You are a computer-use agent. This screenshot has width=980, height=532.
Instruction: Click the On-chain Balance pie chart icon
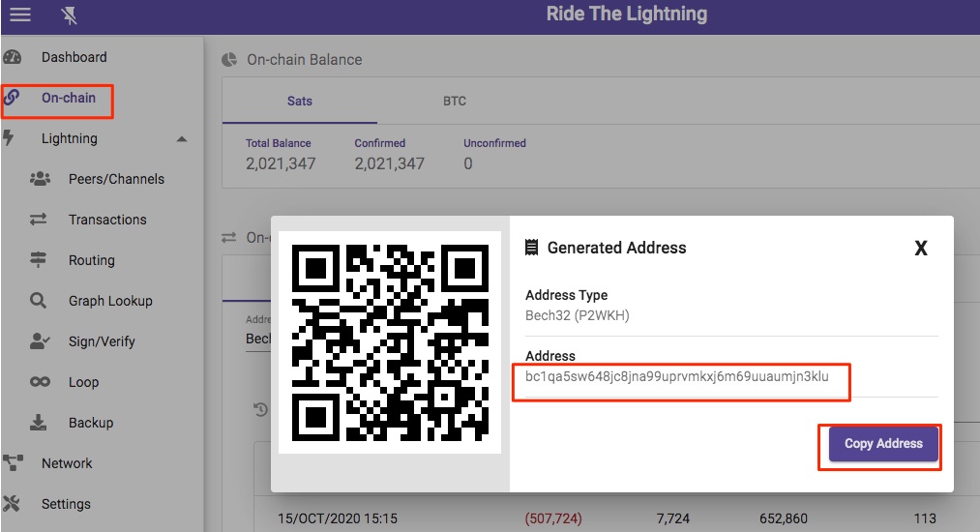click(x=229, y=59)
